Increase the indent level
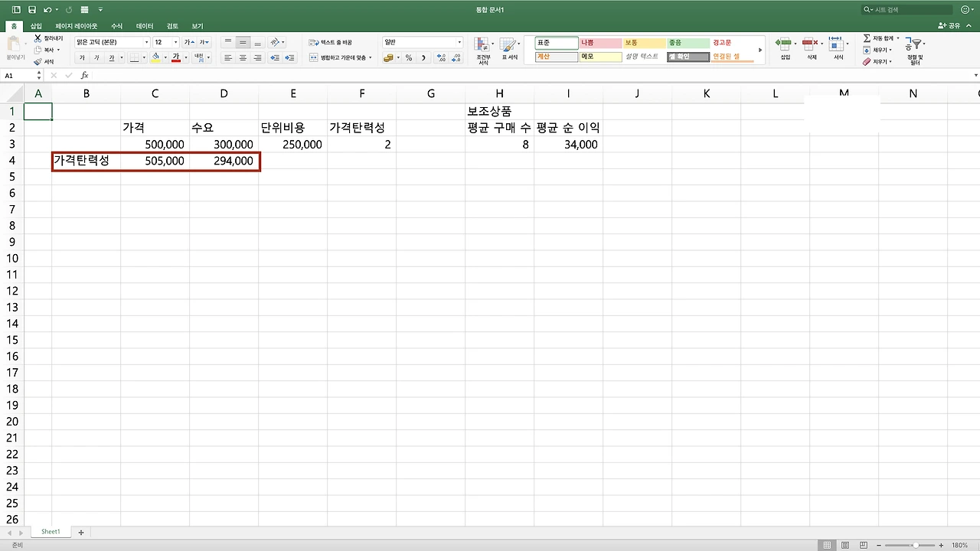This screenshot has height=551, width=980. pos(290,57)
